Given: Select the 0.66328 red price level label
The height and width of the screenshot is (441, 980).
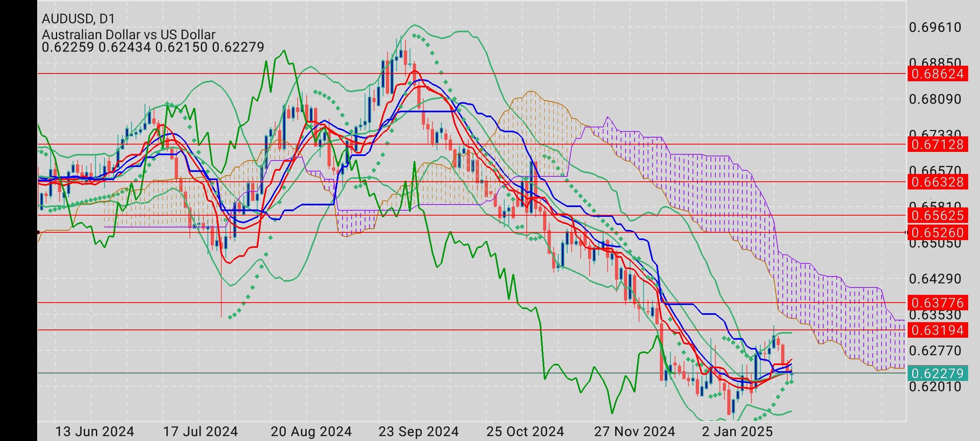Looking at the screenshot, I should pyautogui.click(x=938, y=182).
